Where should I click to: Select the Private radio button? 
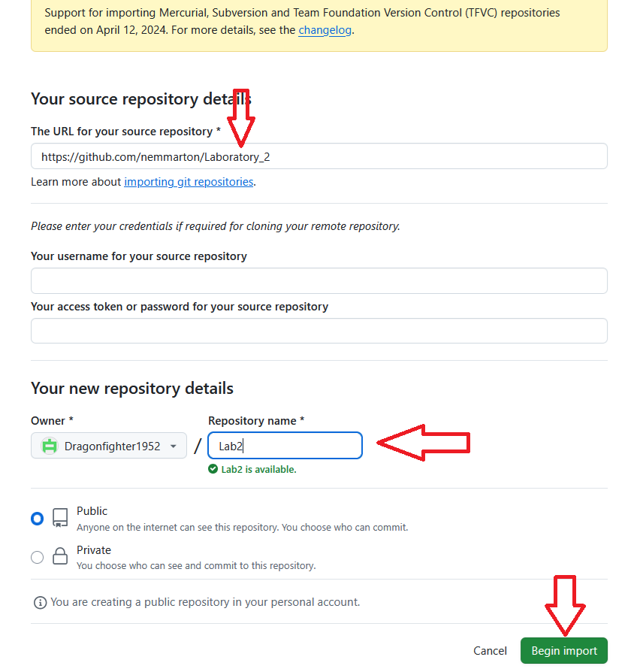tap(37, 557)
